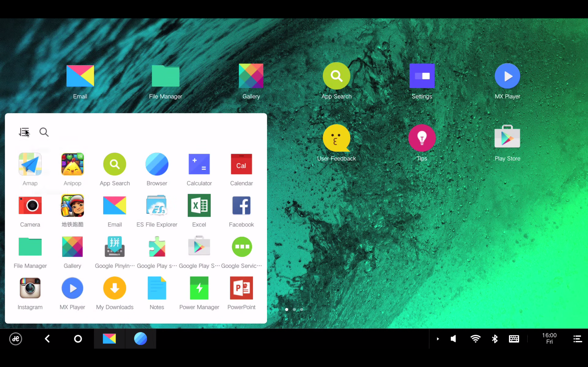Image resolution: width=588 pixels, height=367 pixels.
Task: Open Instagram from the launcher
Action: coord(30,288)
